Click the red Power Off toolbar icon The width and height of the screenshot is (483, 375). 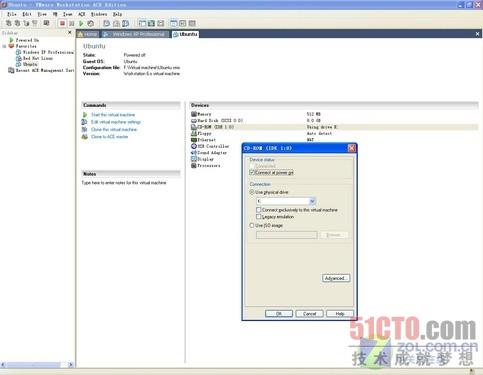point(62,23)
